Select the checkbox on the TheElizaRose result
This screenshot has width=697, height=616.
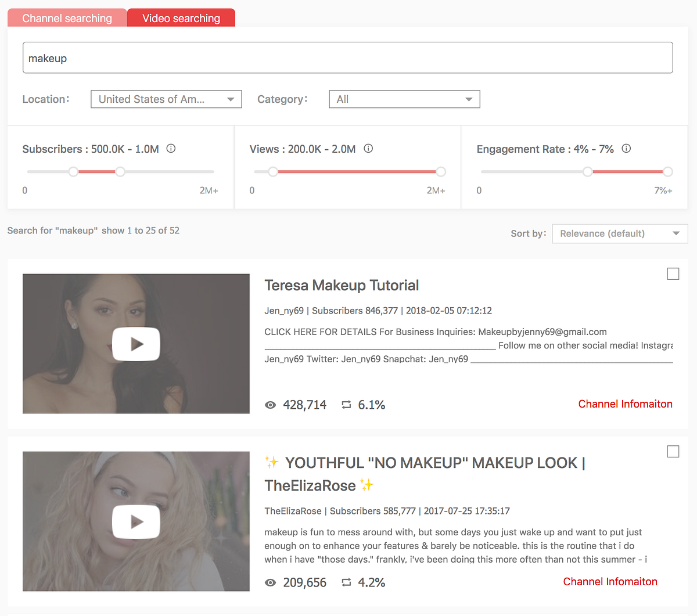673,451
